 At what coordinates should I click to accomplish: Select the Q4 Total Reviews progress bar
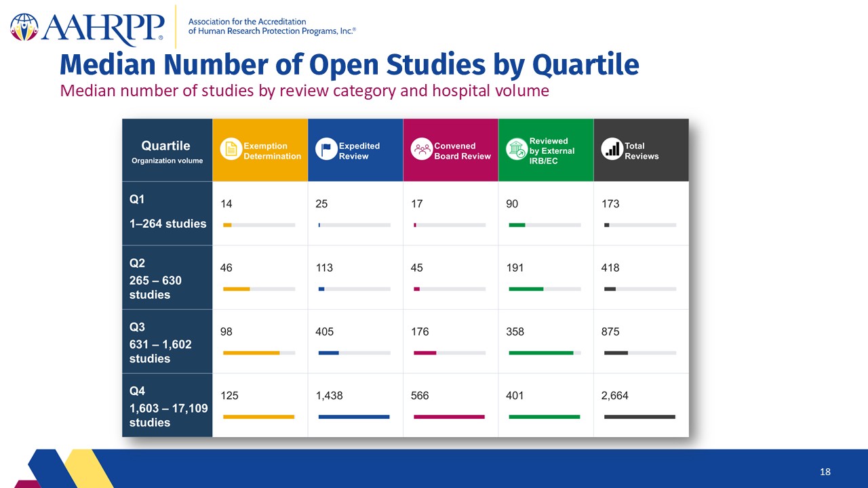pos(639,416)
